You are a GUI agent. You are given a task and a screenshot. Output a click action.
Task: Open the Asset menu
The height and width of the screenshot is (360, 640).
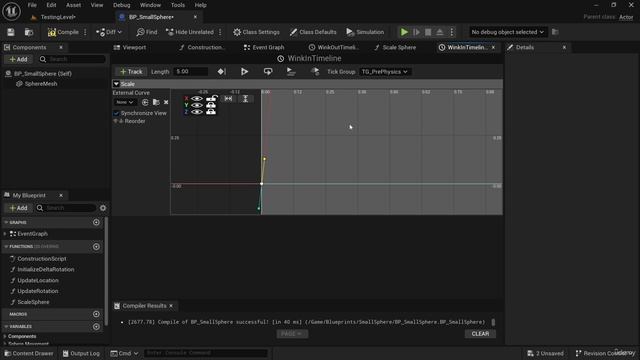click(x=73, y=5)
